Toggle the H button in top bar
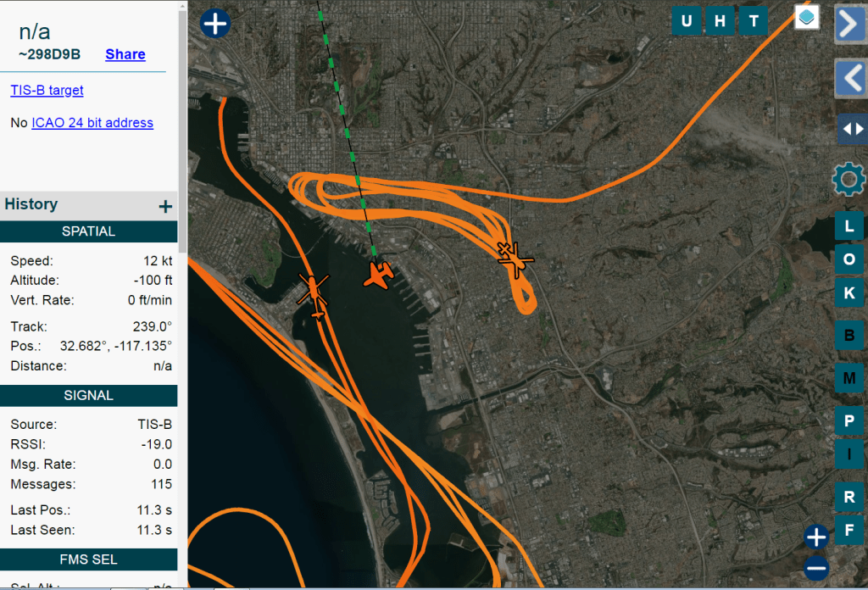The width and height of the screenshot is (868, 590). (x=720, y=21)
